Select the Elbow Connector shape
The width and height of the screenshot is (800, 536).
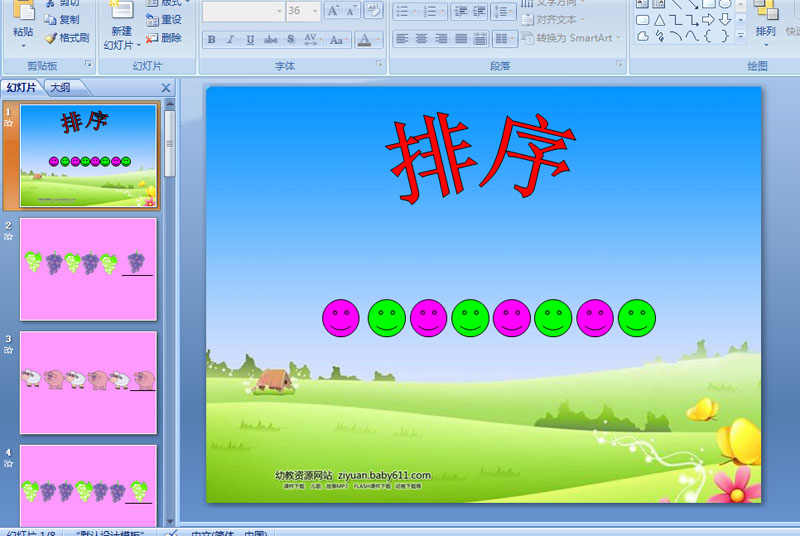(x=676, y=20)
